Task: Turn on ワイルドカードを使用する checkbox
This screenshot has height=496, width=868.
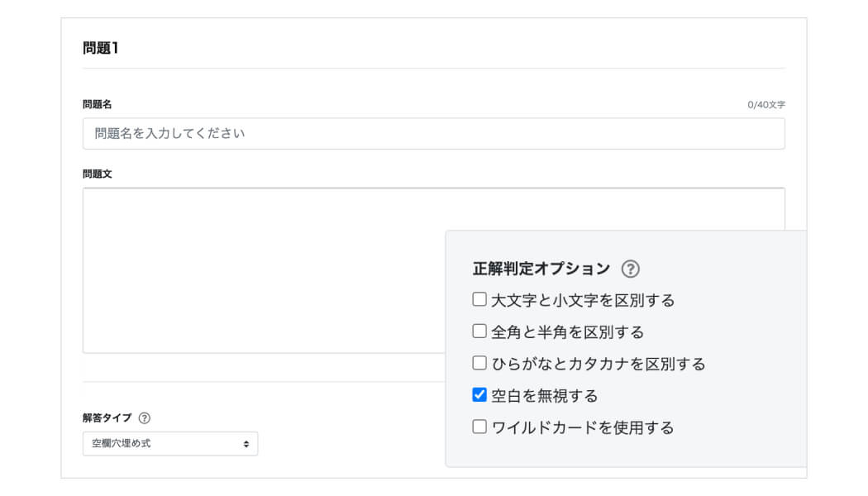Action: 479,427
